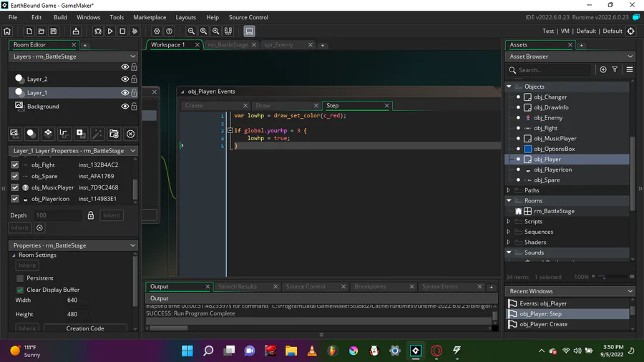This screenshot has height=362, width=644.
Task: Open the room Creation Code button
Action: click(x=85, y=328)
